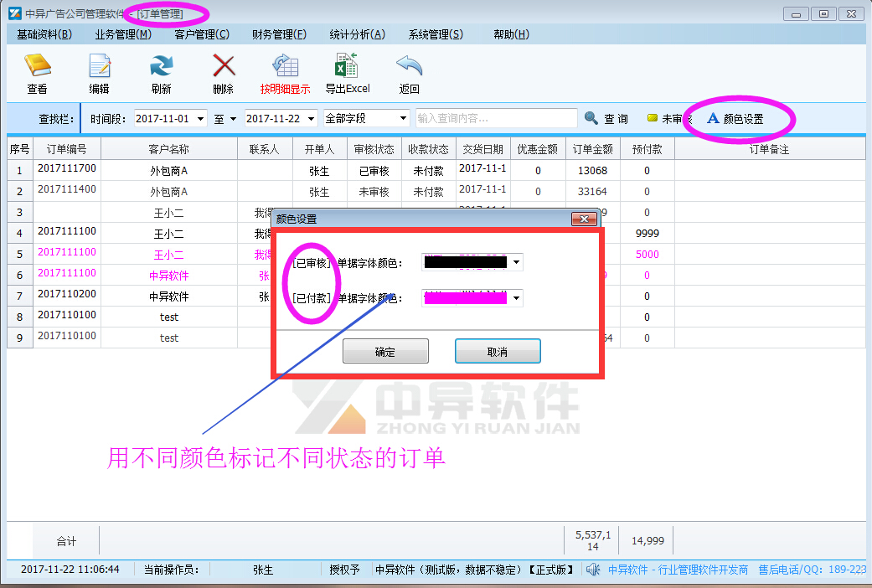This screenshot has width=872, height=588.
Task: Expand the start date 2017-11-01 dropdown
Action: click(200, 118)
